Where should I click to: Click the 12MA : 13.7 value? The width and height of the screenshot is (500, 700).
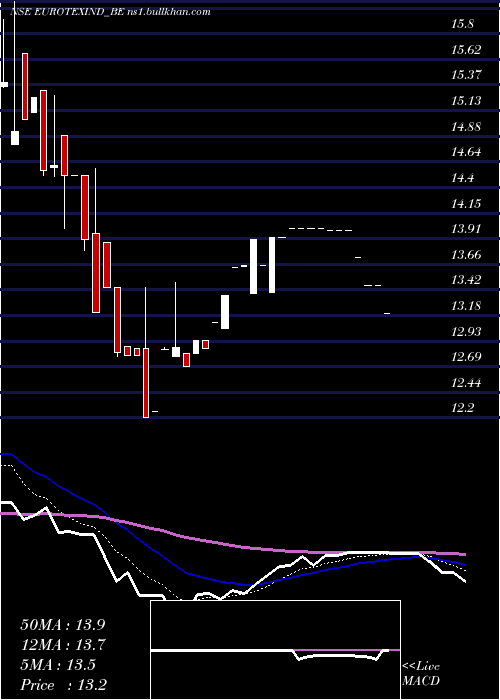[63, 645]
